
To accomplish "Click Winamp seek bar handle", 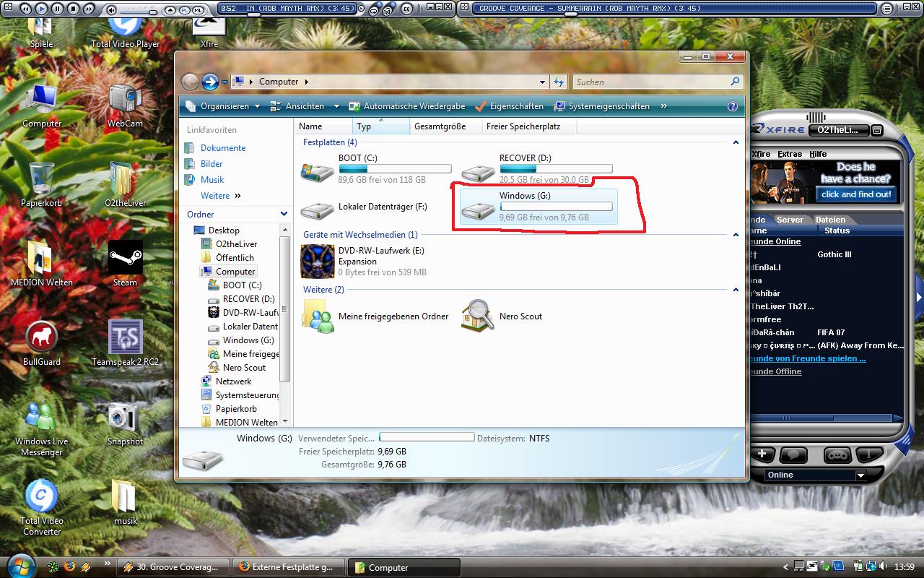I will pos(253,15).
